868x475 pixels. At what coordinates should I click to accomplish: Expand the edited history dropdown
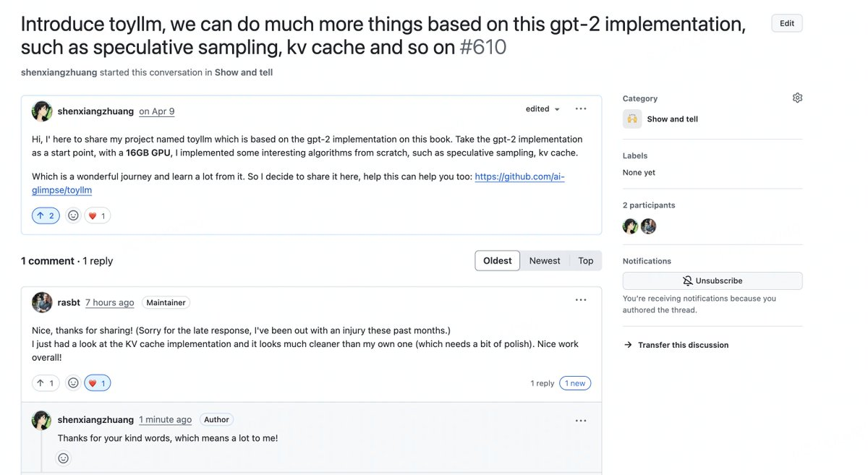pos(543,109)
